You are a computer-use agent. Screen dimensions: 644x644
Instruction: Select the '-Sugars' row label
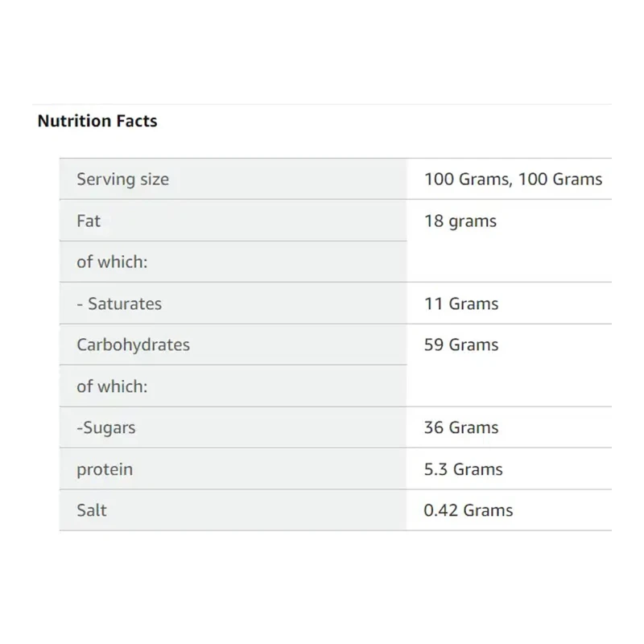coord(106,427)
